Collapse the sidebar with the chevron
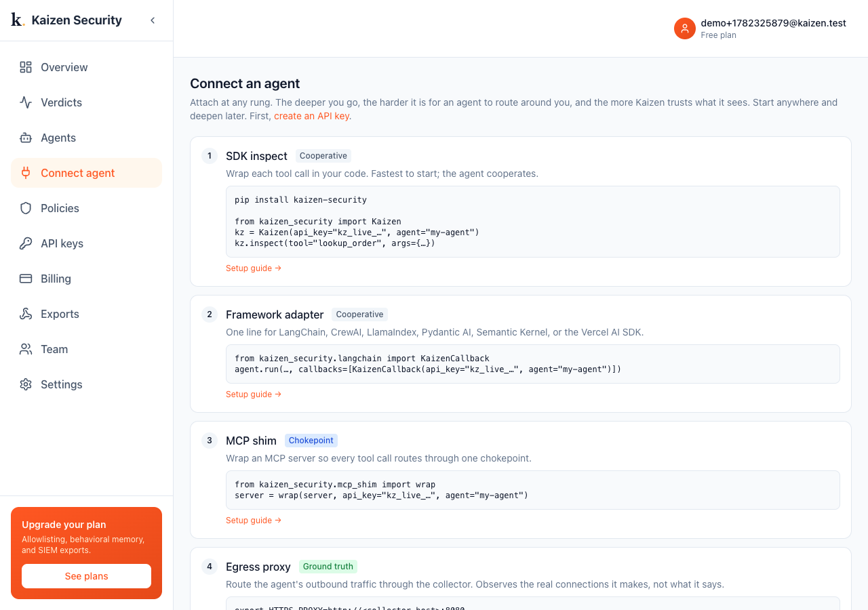The image size is (868, 610). tap(153, 20)
